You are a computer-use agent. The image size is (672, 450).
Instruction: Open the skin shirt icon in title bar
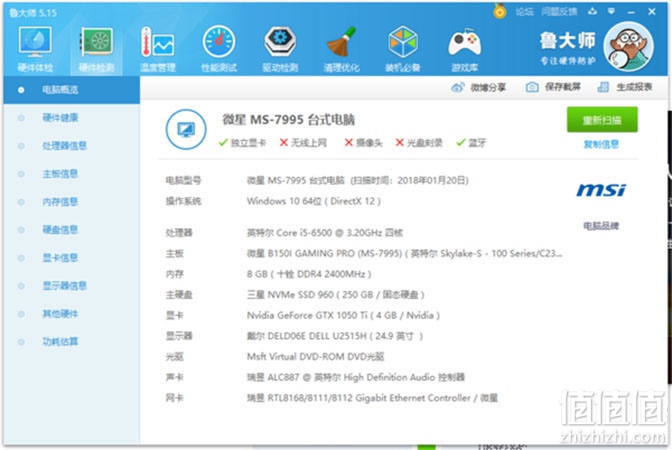(x=593, y=12)
